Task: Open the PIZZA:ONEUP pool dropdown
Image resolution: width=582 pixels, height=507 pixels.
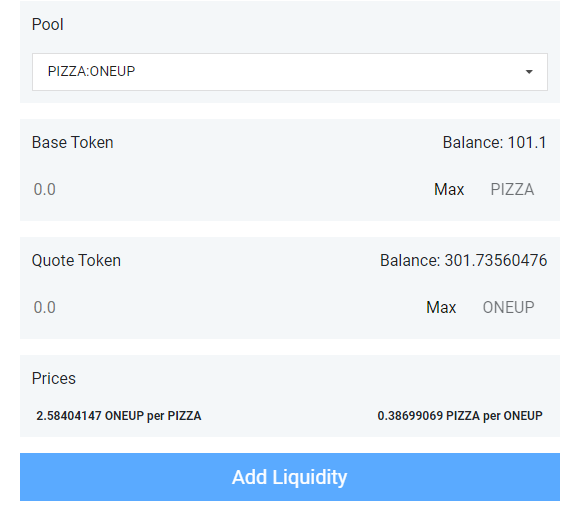Action: (290, 72)
